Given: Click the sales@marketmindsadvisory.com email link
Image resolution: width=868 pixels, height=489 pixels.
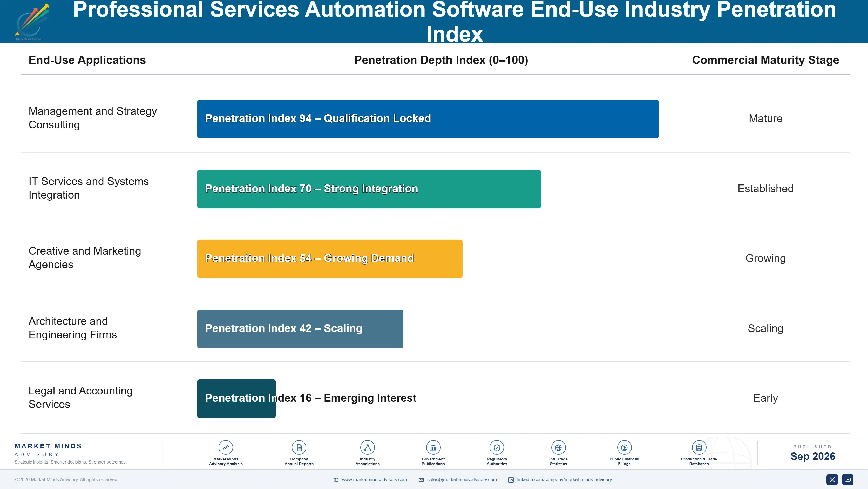Looking at the screenshot, I should point(462,480).
